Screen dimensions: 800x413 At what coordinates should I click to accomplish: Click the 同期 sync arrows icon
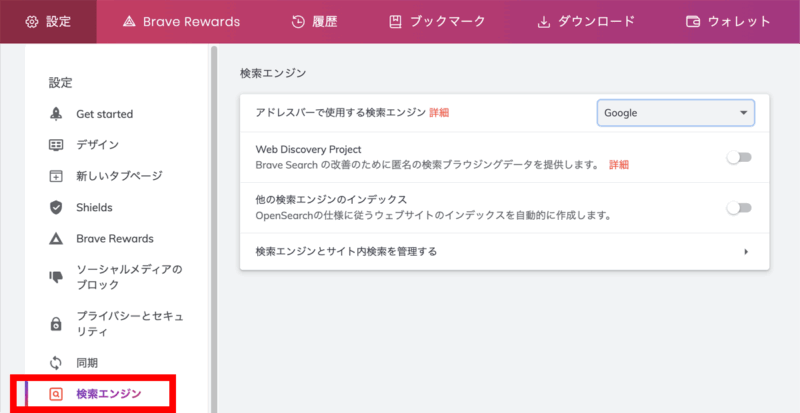tap(57, 362)
